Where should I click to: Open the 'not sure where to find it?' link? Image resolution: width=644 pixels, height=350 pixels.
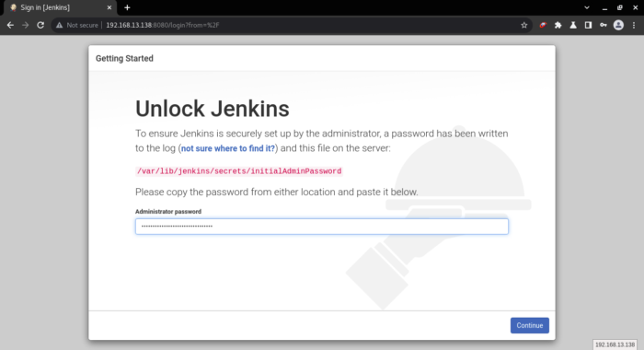228,148
